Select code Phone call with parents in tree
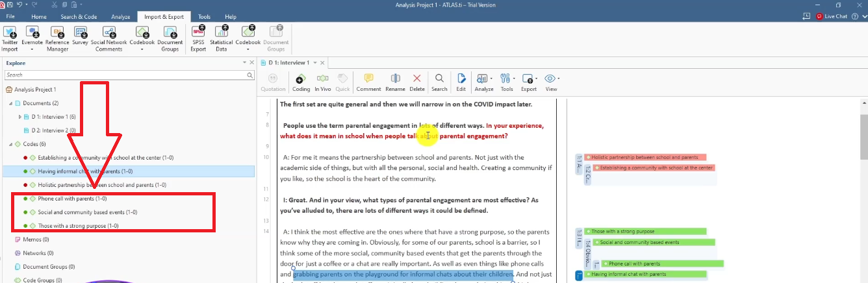Screen dimensions: 868x283 pos(72,199)
